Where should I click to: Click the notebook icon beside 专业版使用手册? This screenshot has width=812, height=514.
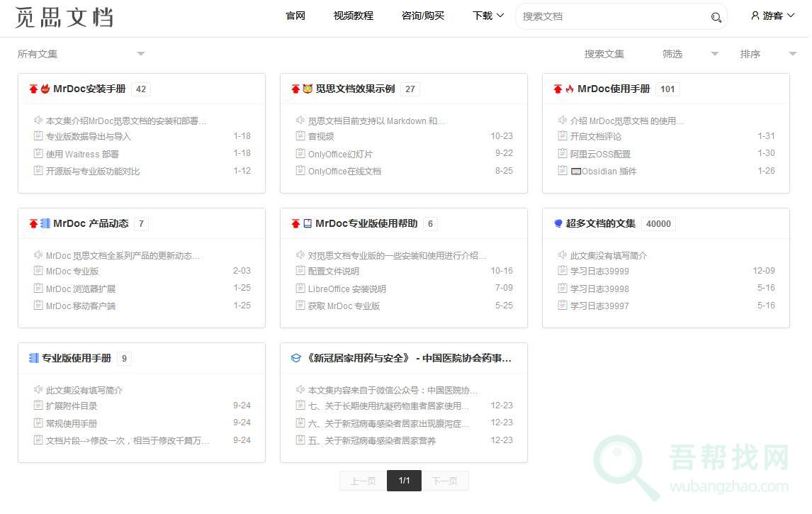tap(33, 359)
